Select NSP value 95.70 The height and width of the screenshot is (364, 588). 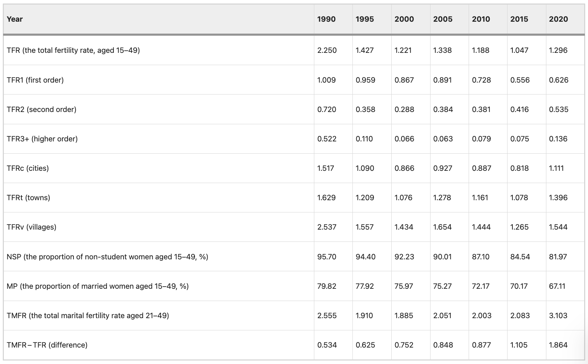(x=327, y=257)
